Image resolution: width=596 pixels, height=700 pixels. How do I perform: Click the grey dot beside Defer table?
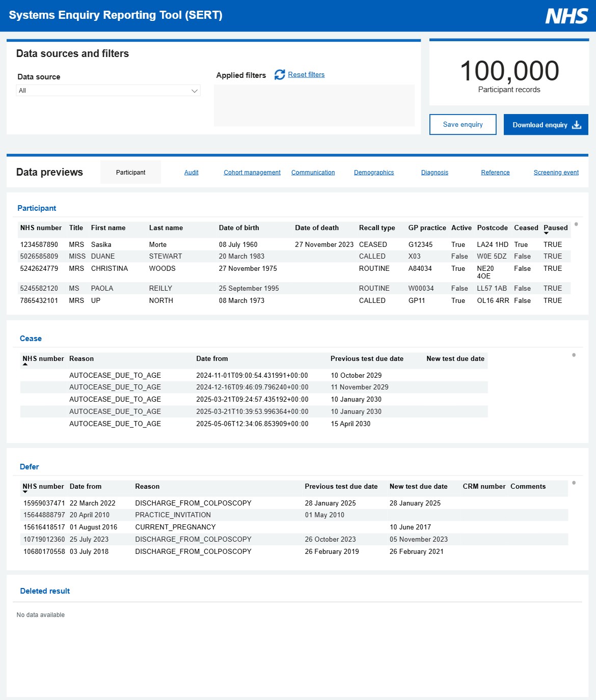pos(574,483)
